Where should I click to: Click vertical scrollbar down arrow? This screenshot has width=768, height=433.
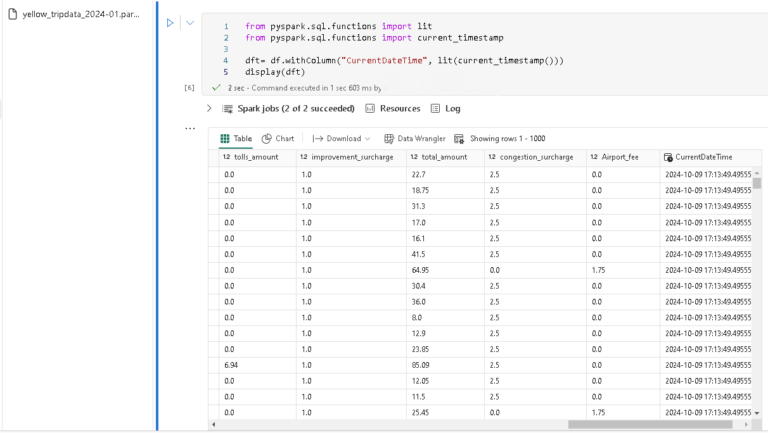pyautogui.click(x=757, y=413)
